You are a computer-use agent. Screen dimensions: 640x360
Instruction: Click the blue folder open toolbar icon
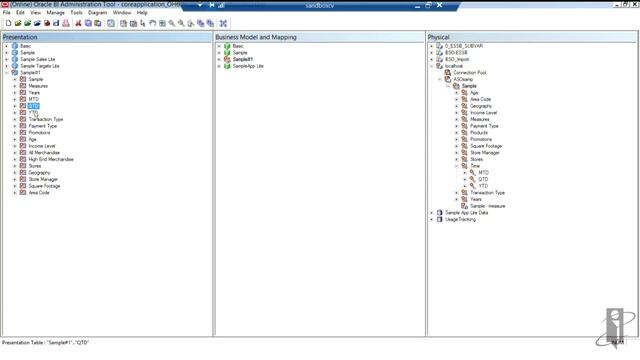coord(37,23)
